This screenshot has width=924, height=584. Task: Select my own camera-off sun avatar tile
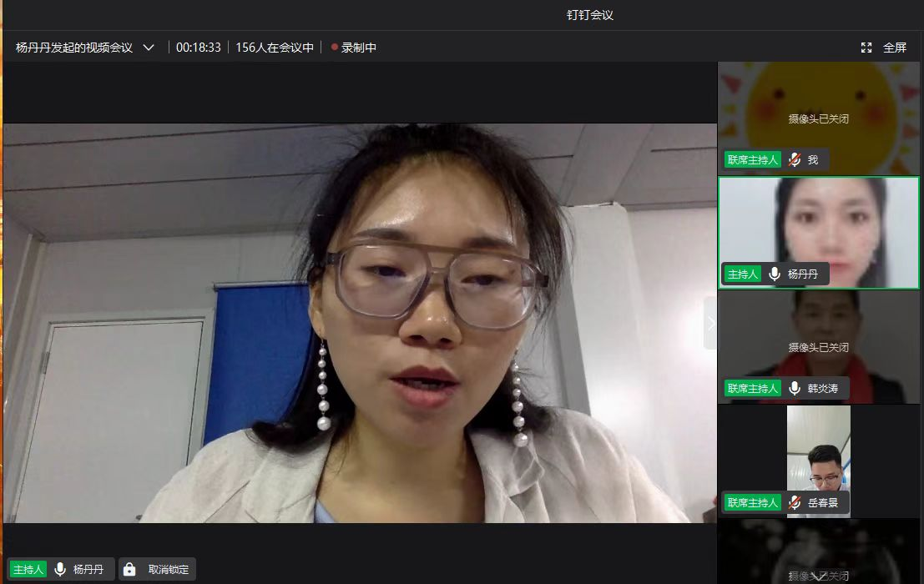(818, 104)
